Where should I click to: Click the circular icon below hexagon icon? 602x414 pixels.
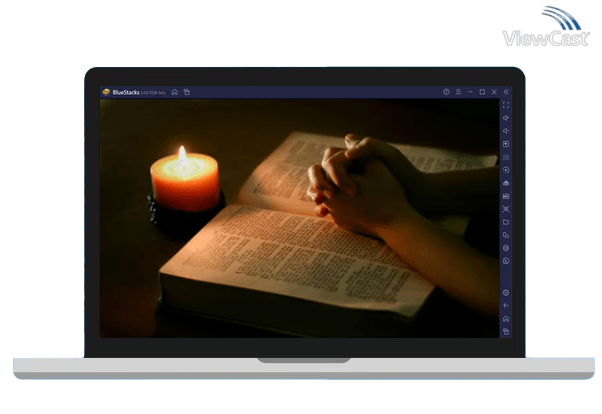tap(506, 261)
